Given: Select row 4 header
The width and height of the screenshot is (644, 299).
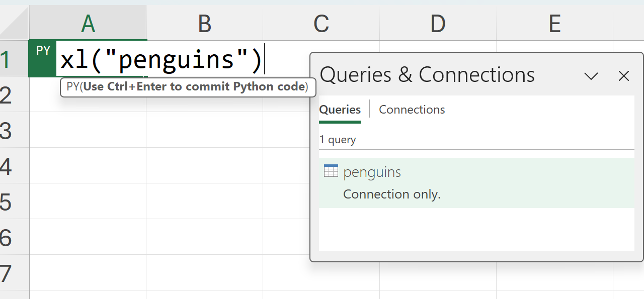Looking at the screenshot, I should (x=7, y=166).
